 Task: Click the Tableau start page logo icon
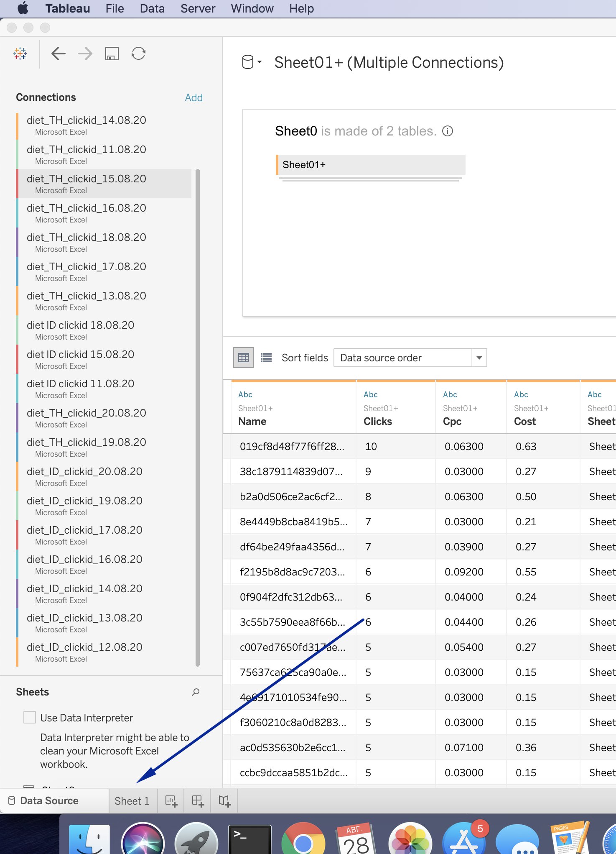(x=20, y=54)
